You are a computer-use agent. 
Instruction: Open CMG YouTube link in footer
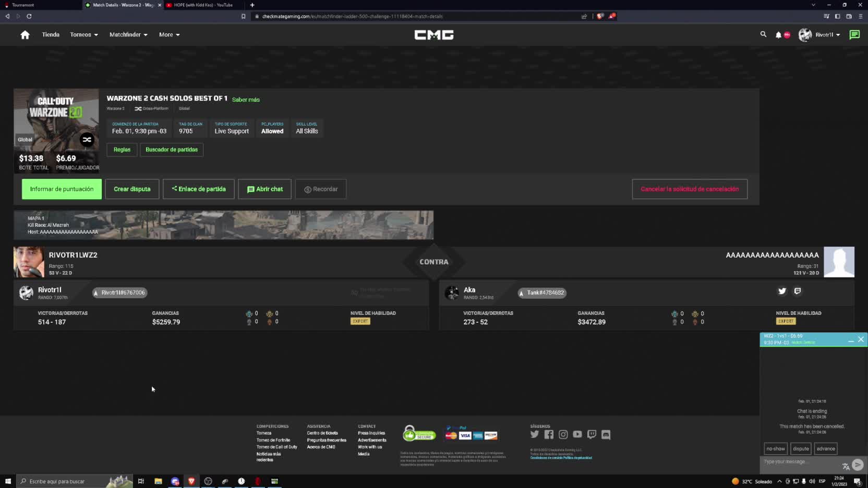(577, 434)
